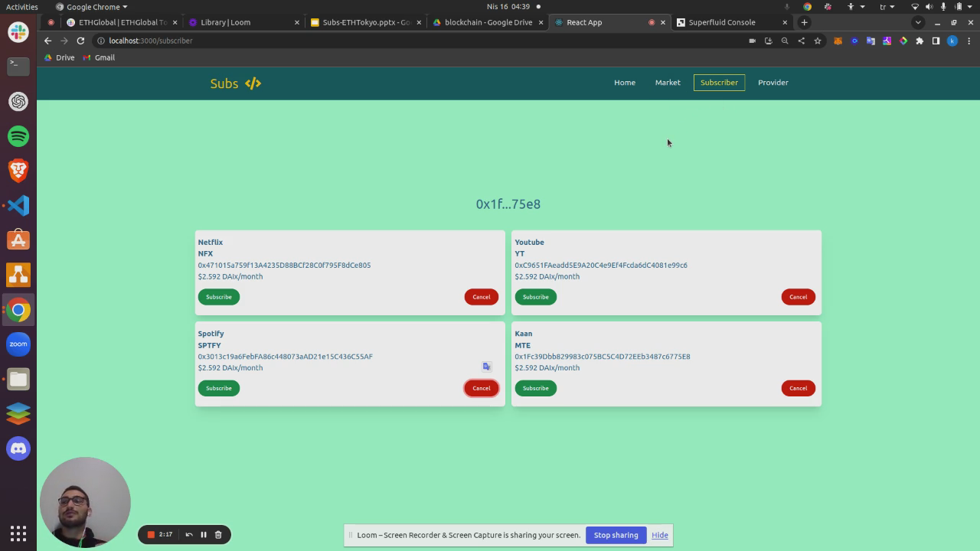Subscribe to Spotify
Image resolution: width=980 pixels, height=551 pixels.
tap(219, 388)
